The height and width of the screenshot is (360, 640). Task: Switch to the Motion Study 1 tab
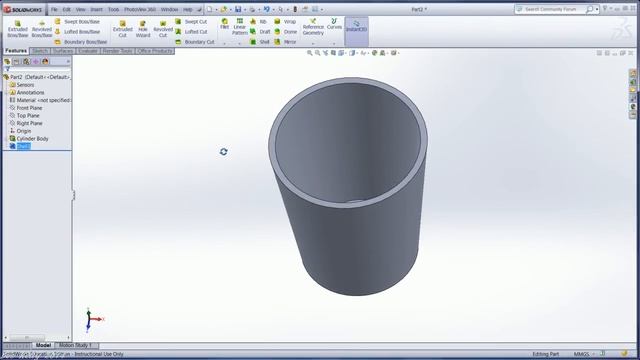click(76, 345)
